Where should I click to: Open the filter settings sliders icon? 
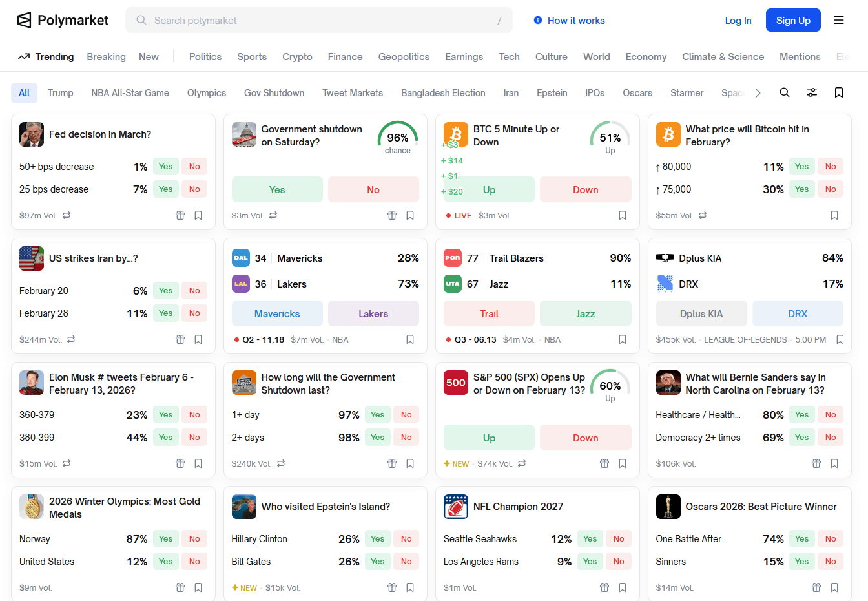[812, 93]
